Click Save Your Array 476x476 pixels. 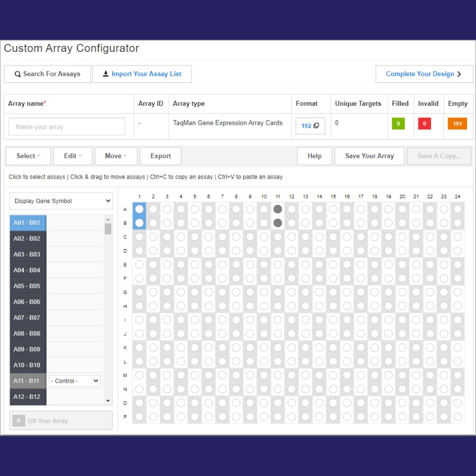click(x=370, y=156)
